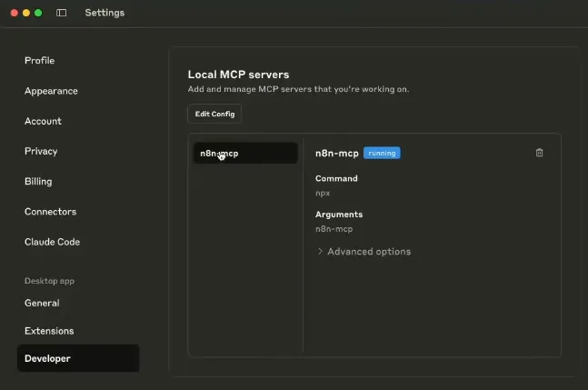Select n8n-mcp in the server list
The image size is (588, 390).
(244, 153)
